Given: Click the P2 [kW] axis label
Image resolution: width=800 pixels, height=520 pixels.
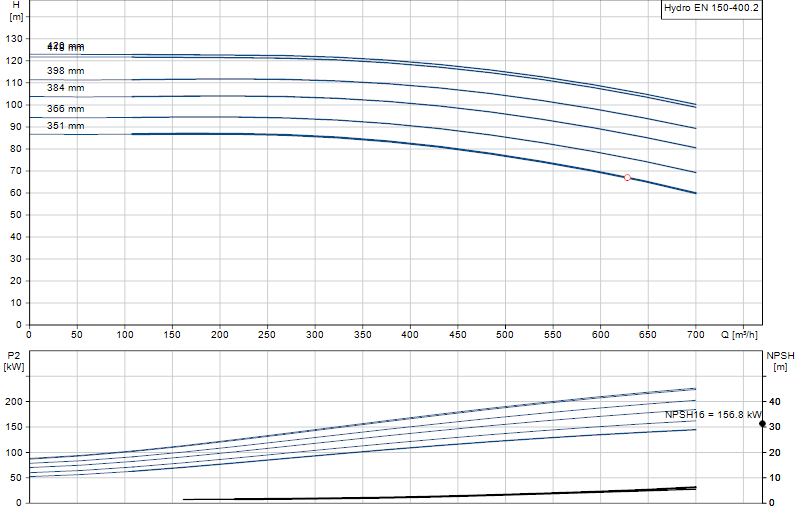Looking at the screenshot, I should pos(14,361).
